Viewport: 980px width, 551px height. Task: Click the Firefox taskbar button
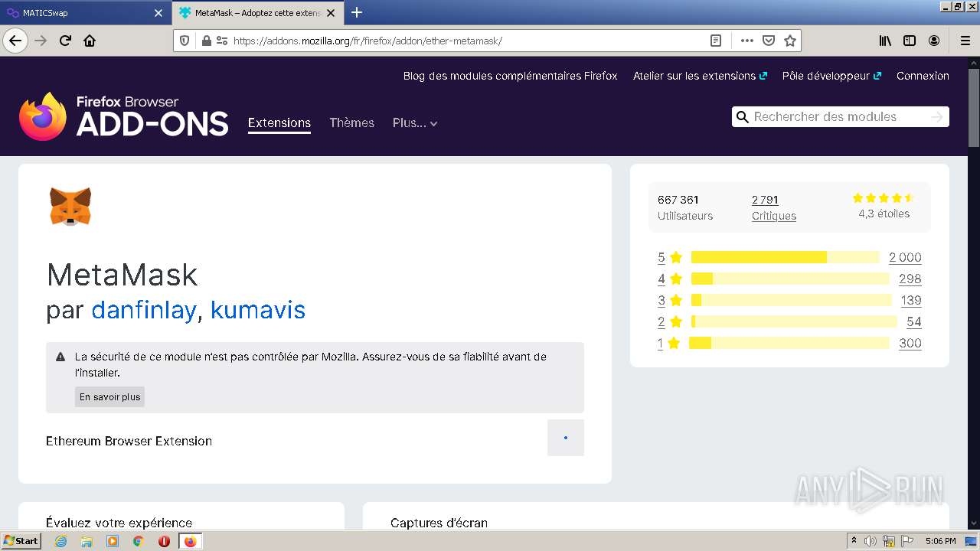[191, 541]
